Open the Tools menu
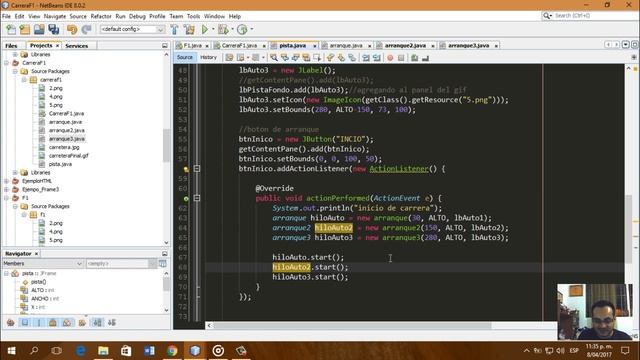640x360 pixels. [x=193, y=16]
